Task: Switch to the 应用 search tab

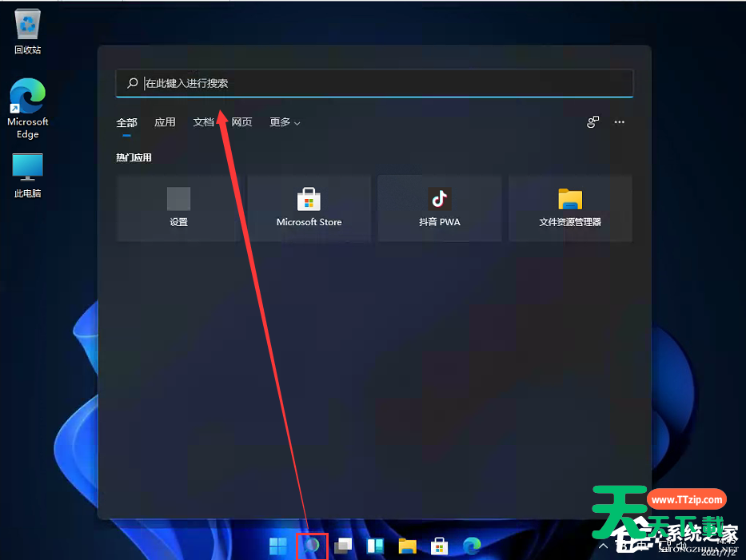Action: tap(165, 122)
